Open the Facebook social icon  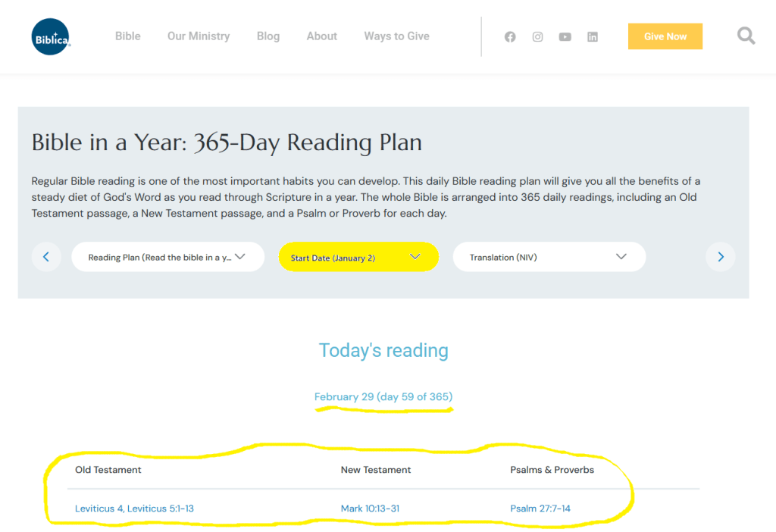pos(510,36)
